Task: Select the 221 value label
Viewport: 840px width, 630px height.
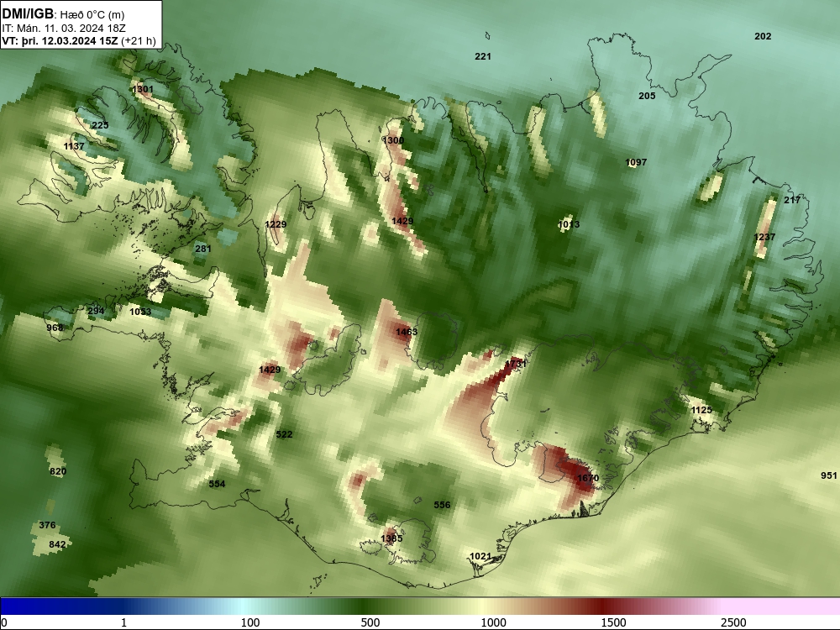Action: pyautogui.click(x=483, y=56)
